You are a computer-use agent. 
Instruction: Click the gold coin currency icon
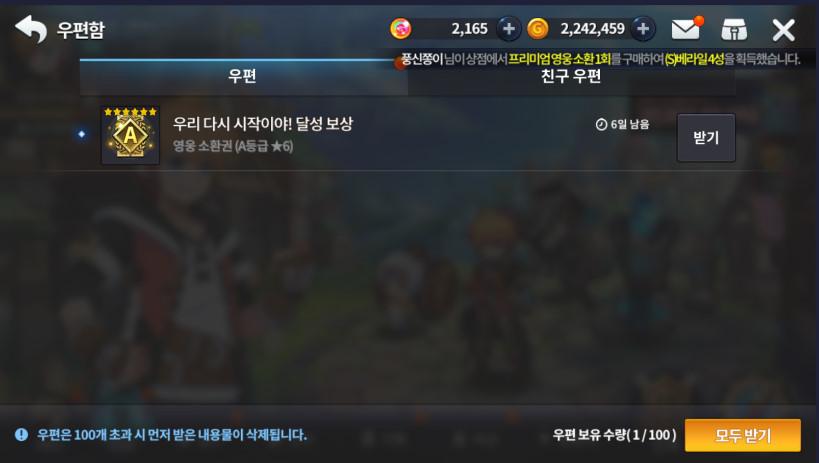tap(537, 29)
